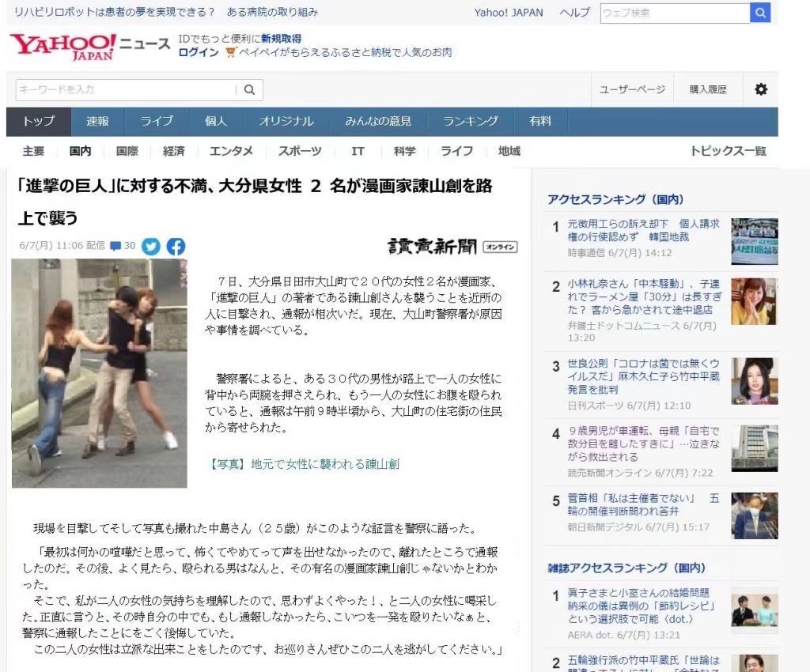The width and height of the screenshot is (810, 672).
Task: Open トピックス一覧 link
Action: (729, 151)
